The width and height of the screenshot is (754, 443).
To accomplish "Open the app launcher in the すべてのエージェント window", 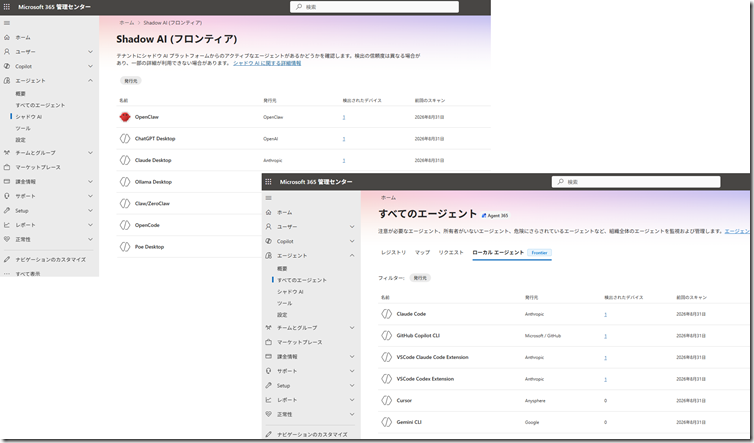I will click(x=268, y=182).
